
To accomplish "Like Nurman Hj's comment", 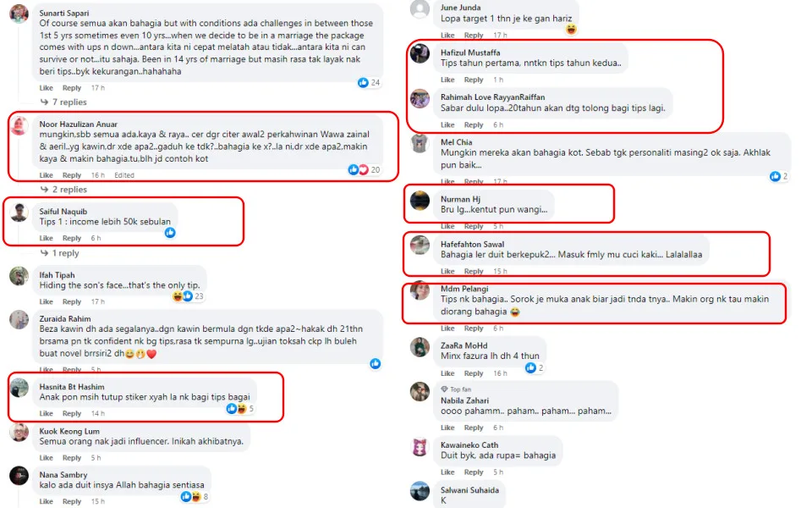I will tap(447, 227).
